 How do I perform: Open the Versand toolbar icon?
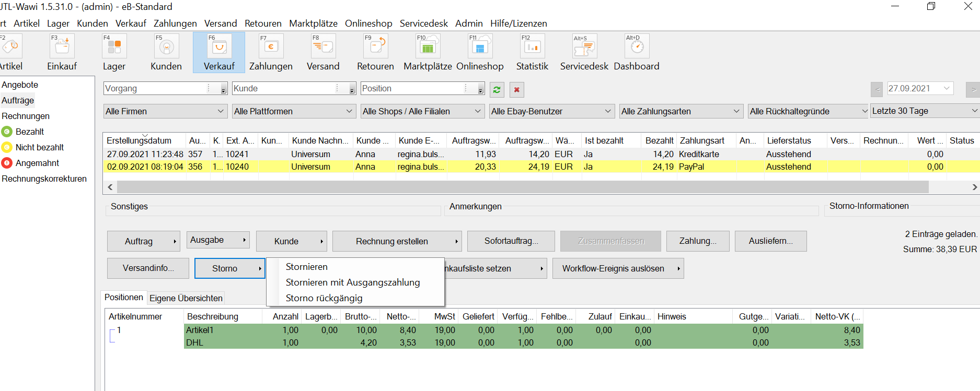click(x=323, y=52)
